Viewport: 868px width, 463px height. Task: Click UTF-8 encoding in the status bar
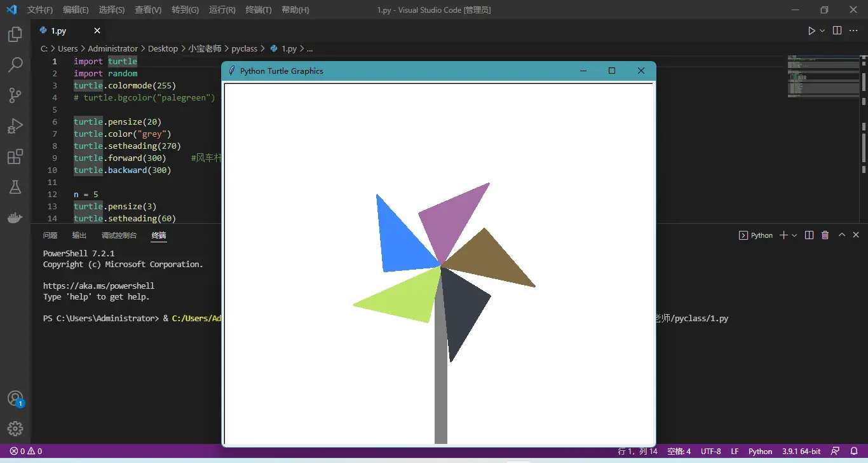(710, 451)
